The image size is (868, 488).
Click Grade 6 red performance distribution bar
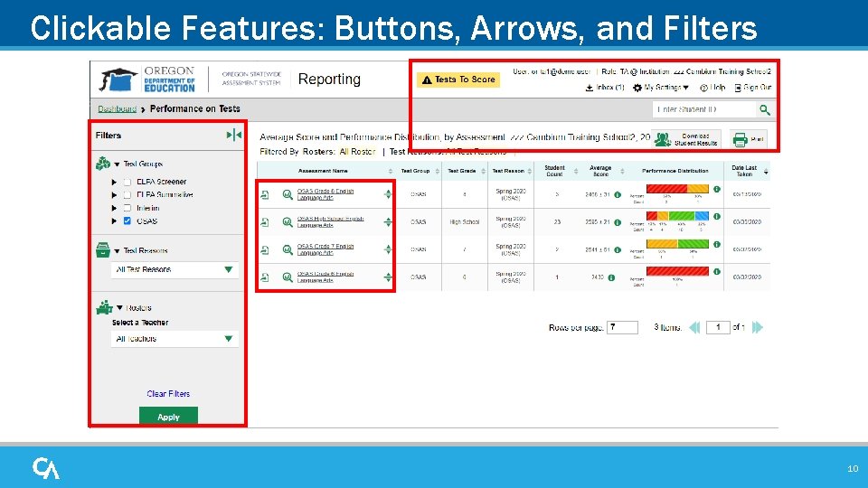coord(677,271)
